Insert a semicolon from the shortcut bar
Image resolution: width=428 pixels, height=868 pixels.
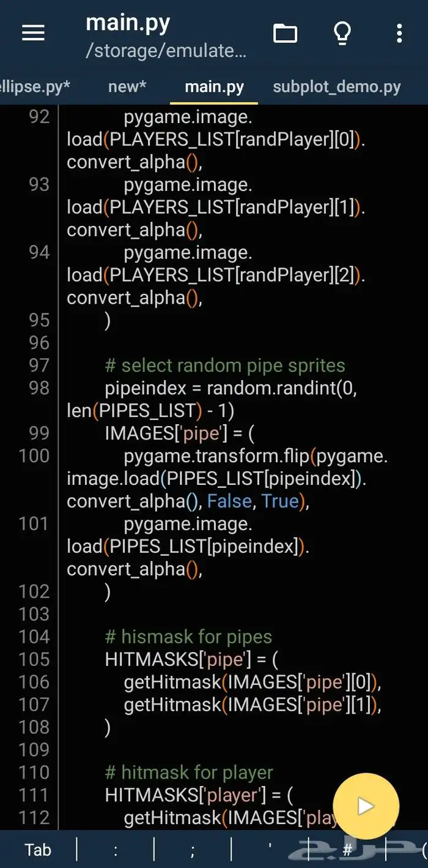click(x=192, y=850)
